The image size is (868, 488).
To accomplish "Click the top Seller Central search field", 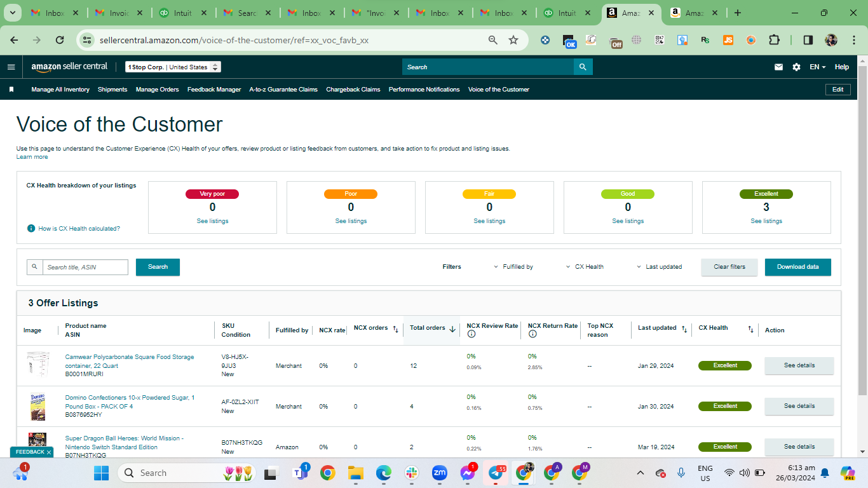I will 488,67.
